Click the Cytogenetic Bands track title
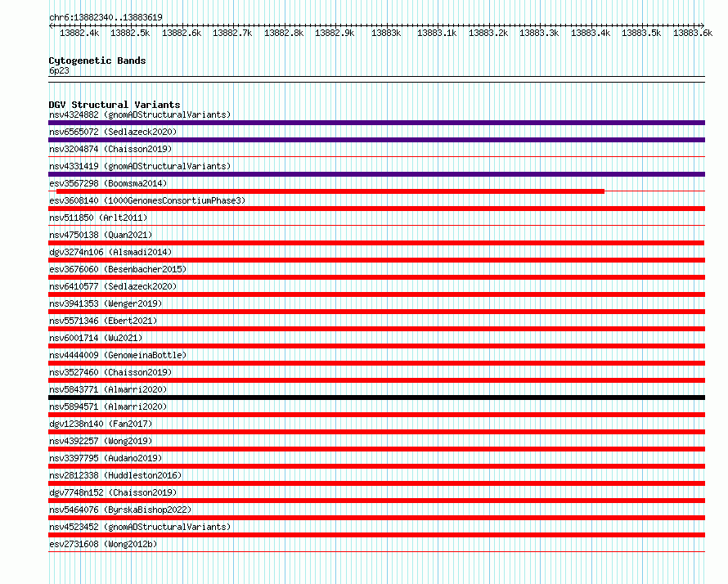728x584 pixels. tap(97, 61)
